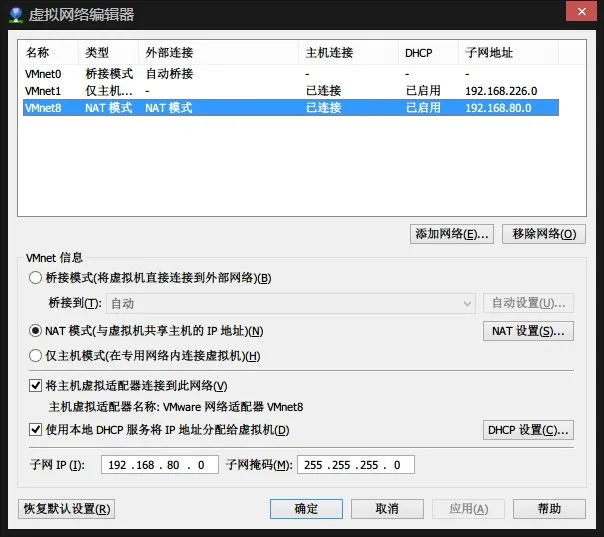Select NAT 模式 radio button
Screen dimensions: 604x537
tap(35, 331)
